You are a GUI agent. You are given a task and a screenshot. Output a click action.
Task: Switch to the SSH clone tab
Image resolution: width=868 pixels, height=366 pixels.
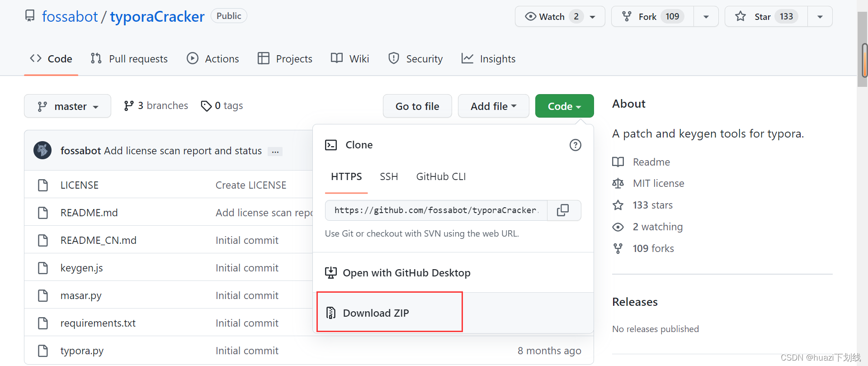pyautogui.click(x=389, y=177)
